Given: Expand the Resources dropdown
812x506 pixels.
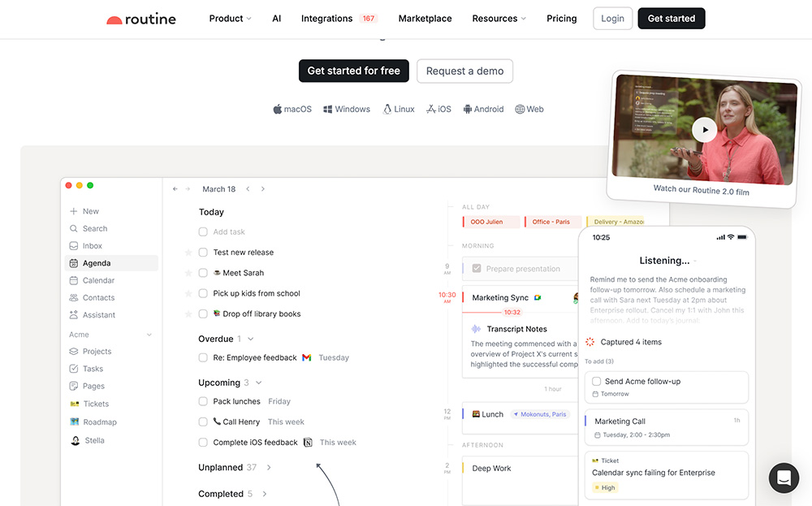Looking at the screenshot, I should tap(499, 19).
